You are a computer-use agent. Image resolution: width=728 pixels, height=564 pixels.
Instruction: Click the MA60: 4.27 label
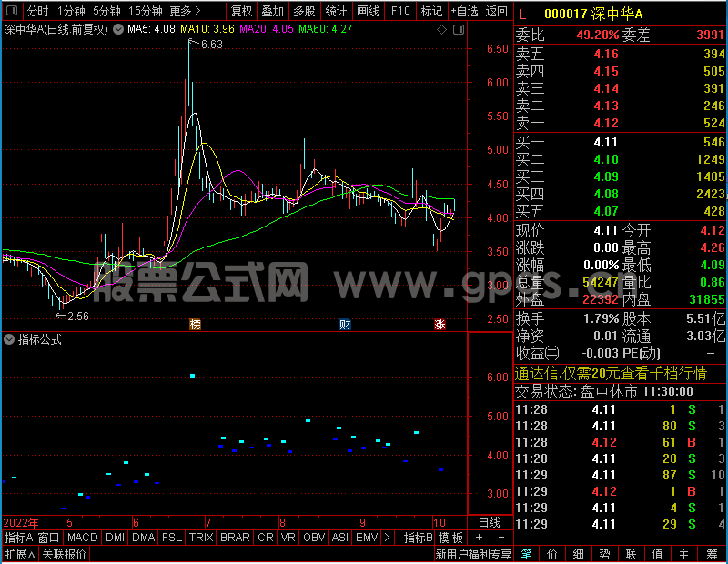coord(326,29)
